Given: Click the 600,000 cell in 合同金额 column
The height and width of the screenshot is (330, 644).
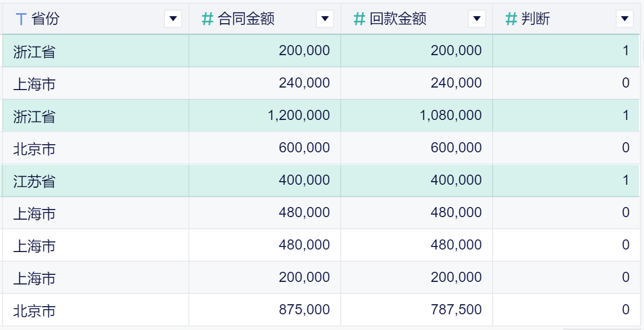Looking at the screenshot, I should (x=304, y=148).
